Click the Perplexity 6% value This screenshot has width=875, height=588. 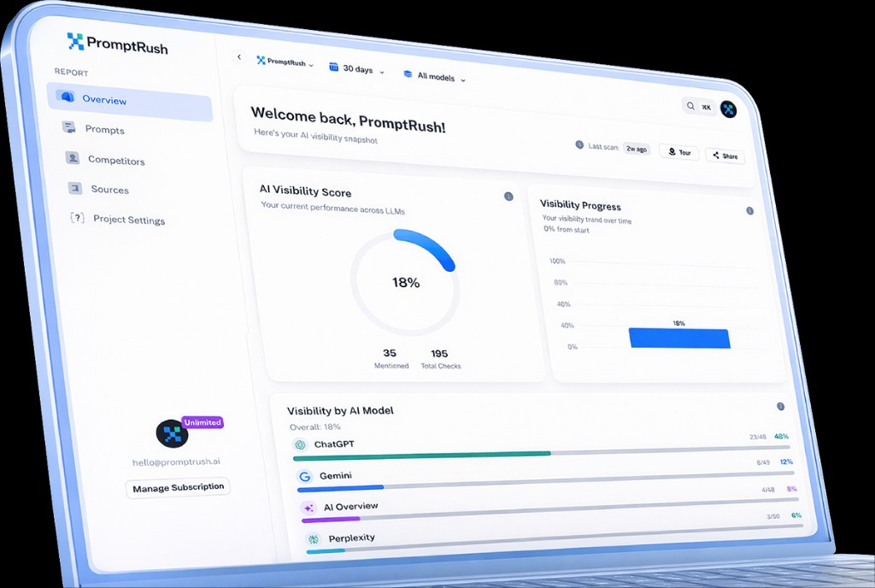click(x=796, y=515)
